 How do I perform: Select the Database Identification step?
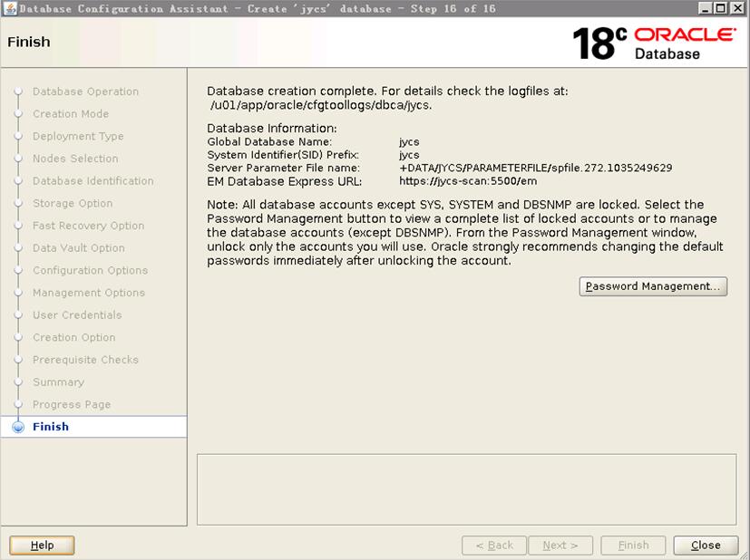[93, 181]
